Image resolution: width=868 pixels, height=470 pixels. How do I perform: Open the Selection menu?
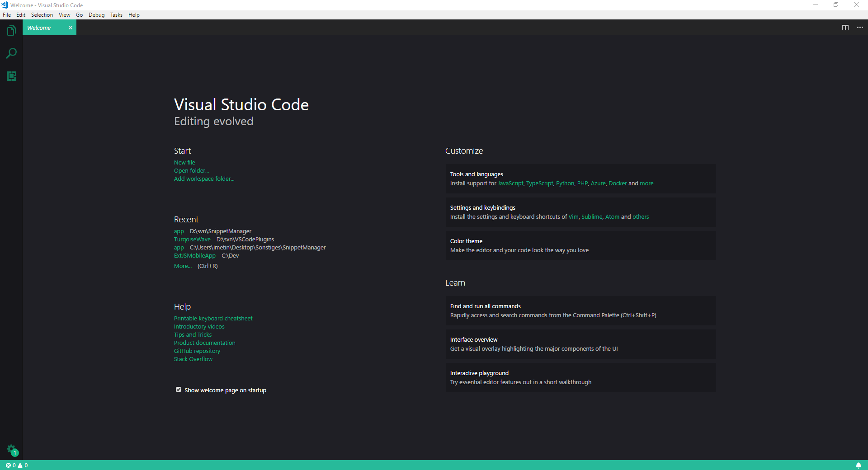(42, 15)
